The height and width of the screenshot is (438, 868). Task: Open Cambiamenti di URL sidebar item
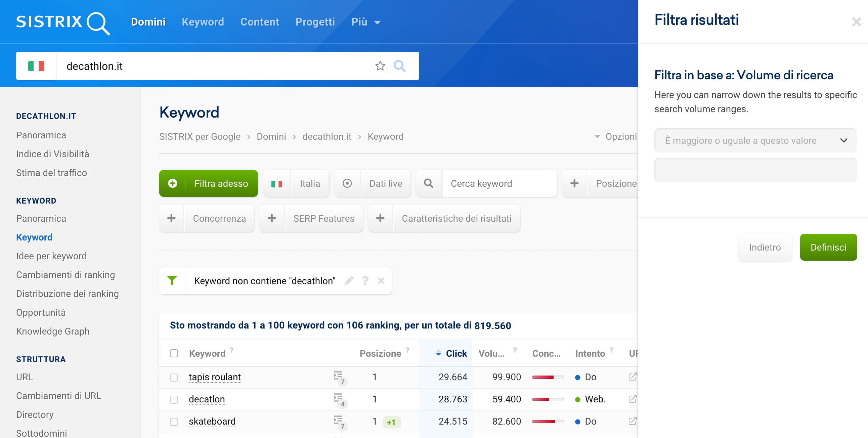(x=59, y=396)
